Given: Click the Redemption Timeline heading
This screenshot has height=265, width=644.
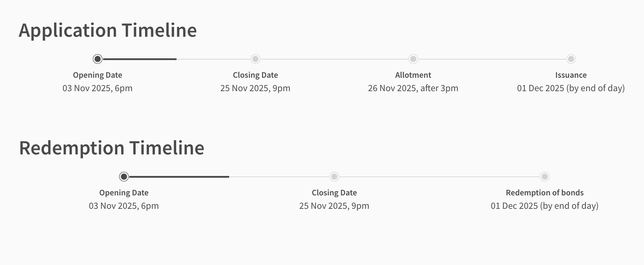Looking at the screenshot, I should (112, 148).
